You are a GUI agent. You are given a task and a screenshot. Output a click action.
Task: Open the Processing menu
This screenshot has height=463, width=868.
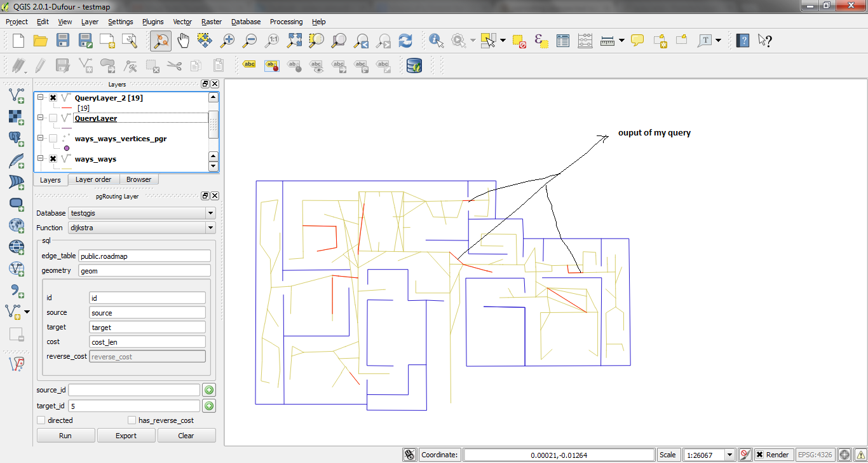coord(286,22)
